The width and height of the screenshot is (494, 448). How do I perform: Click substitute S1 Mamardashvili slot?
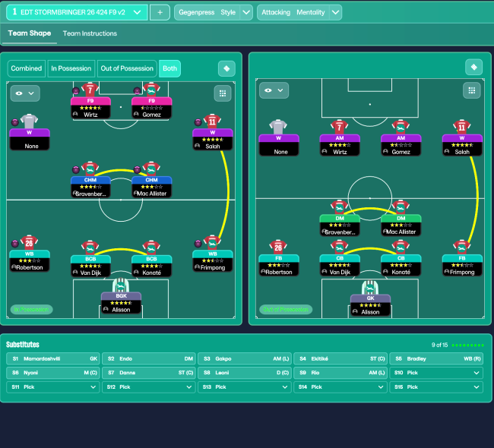tap(53, 358)
